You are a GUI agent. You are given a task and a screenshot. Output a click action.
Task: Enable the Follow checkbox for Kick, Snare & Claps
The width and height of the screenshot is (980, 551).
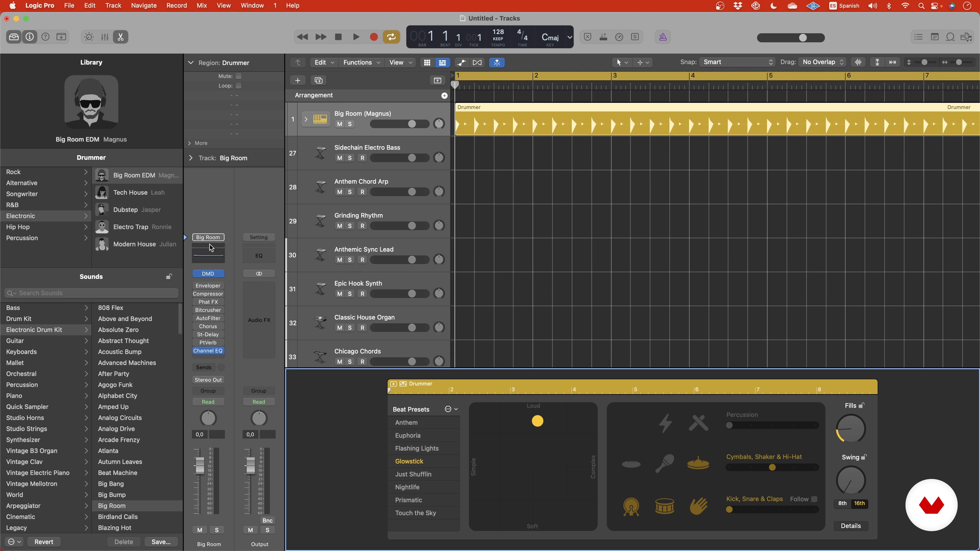coord(814,499)
